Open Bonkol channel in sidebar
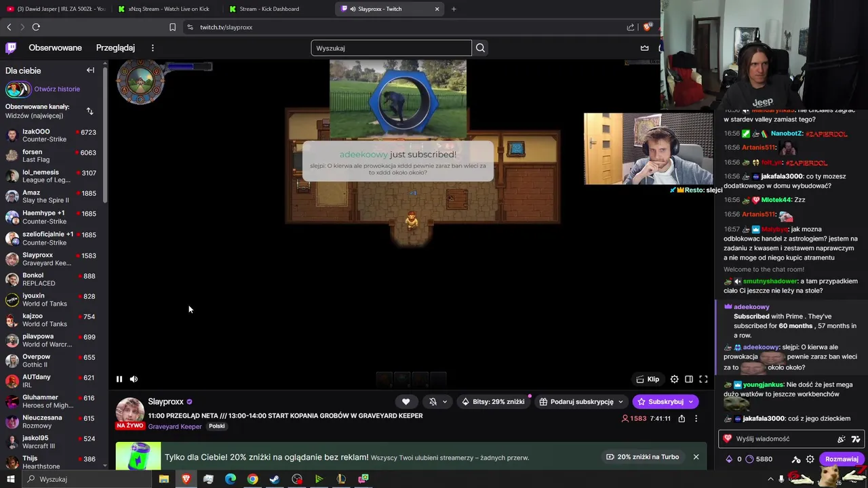868x488 pixels. pos(52,279)
